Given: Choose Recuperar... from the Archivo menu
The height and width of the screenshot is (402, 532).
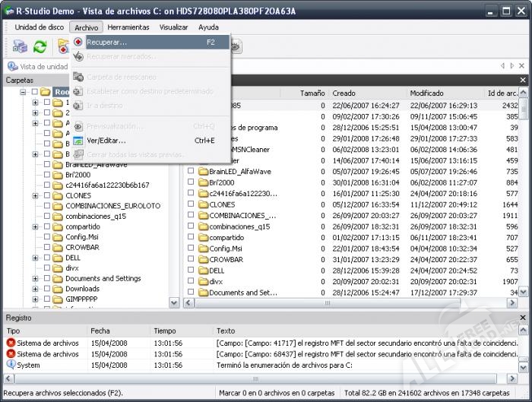Looking at the screenshot, I should (106, 42).
